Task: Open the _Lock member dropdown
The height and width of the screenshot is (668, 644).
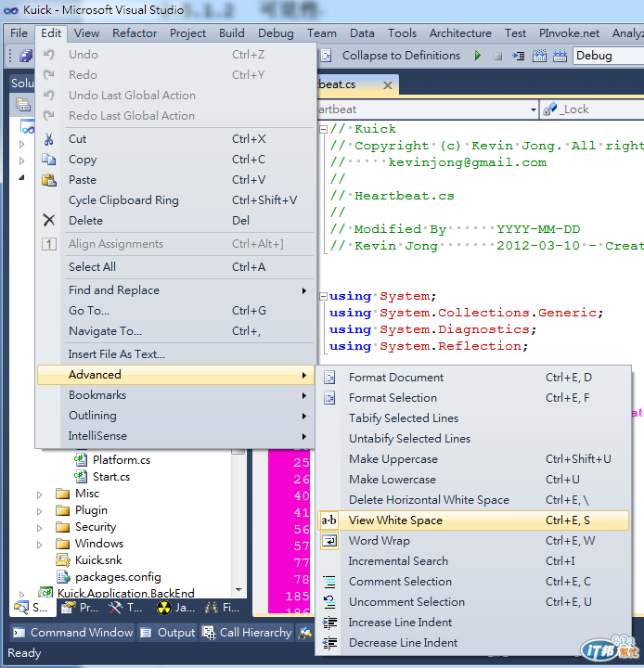Action: point(592,109)
